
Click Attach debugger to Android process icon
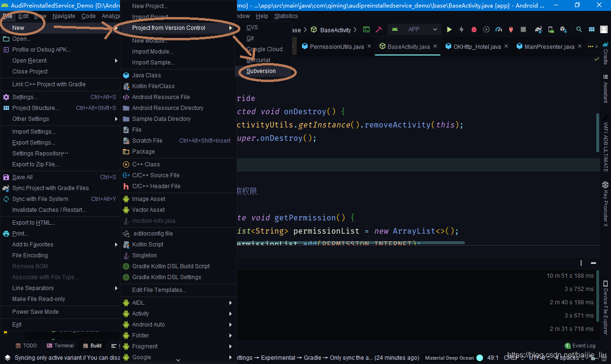[x=511, y=29]
